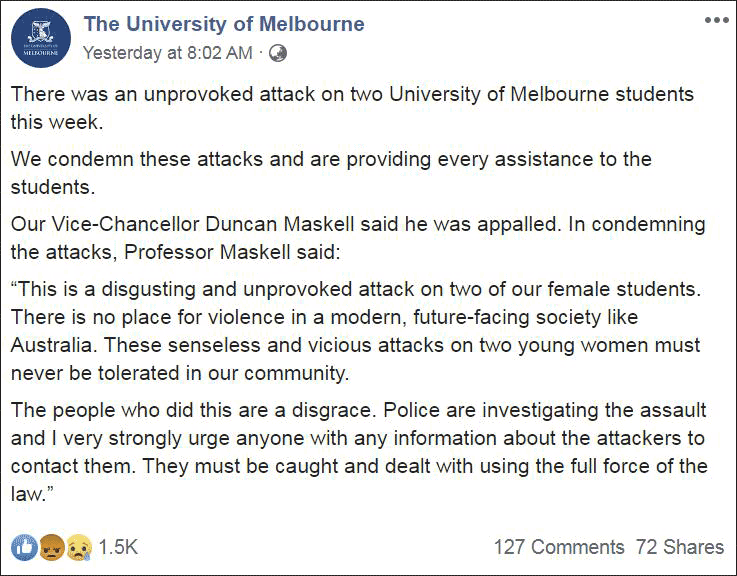Screen dimensions: 737x576
Task: Click the blue Like reaction icon
Action: click(23, 547)
